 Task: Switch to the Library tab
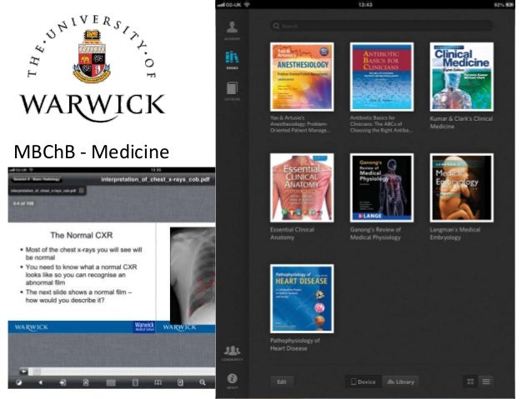click(401, 382)
